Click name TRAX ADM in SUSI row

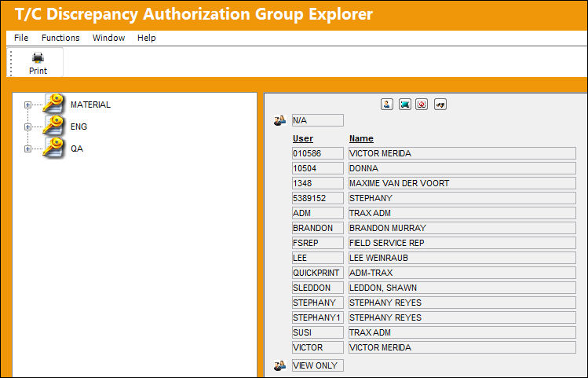pos(462,332)
